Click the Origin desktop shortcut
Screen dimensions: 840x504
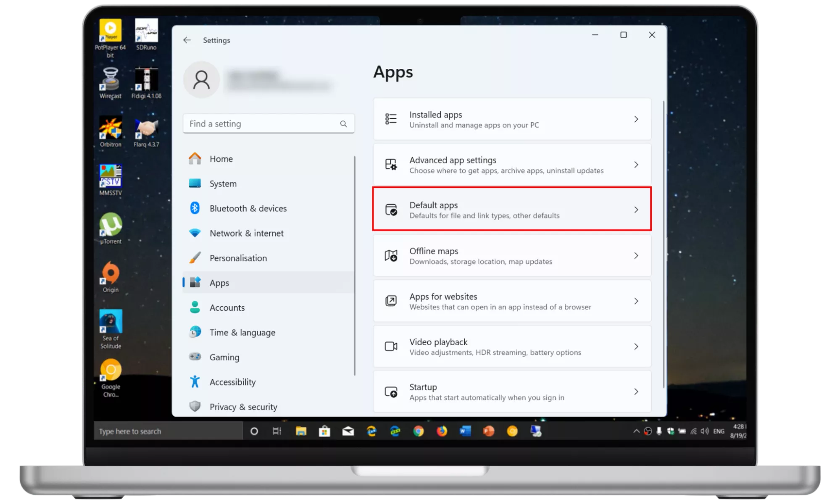point(111,274)
